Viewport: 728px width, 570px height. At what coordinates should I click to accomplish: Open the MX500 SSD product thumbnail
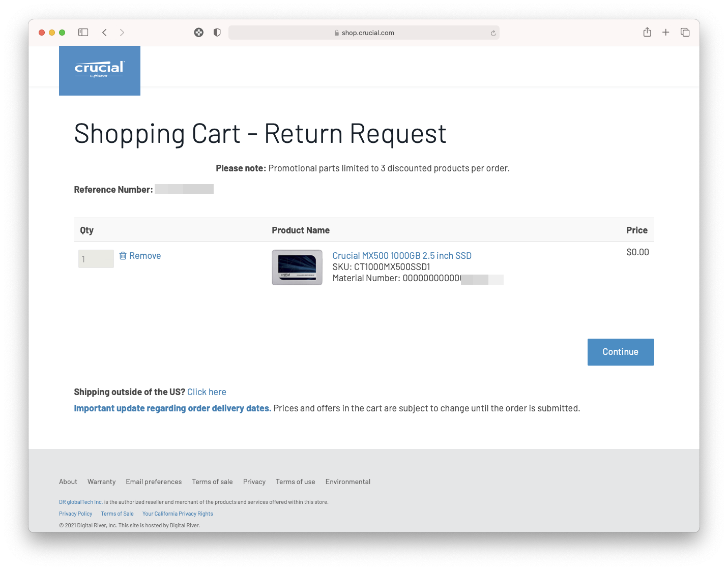[x=297, y=267]
